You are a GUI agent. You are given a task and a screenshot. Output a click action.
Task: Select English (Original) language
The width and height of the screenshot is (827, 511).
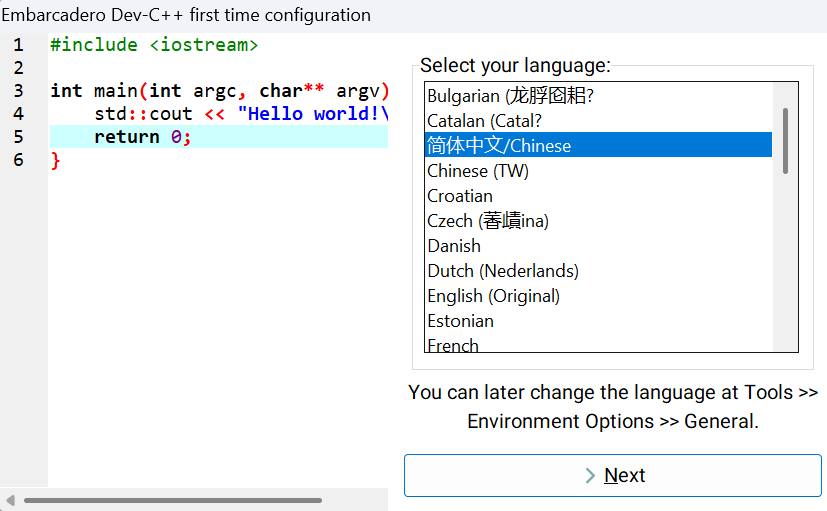[598, 296]
